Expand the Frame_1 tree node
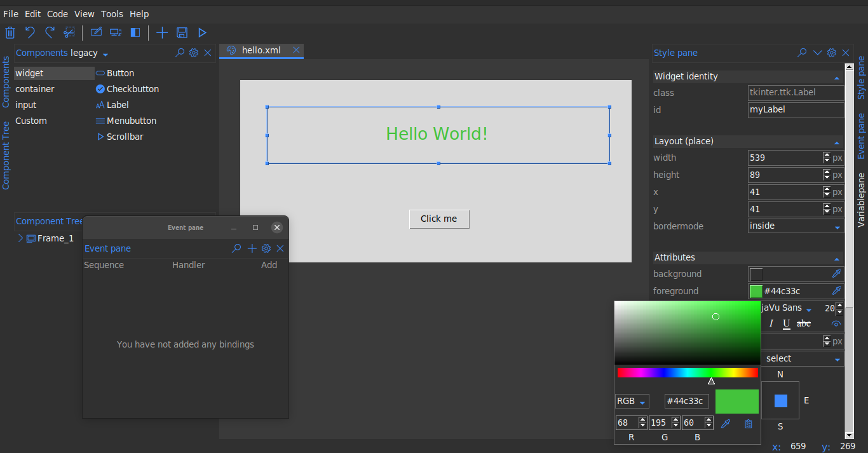Viewport: 868px width, 453px height. click(x=20, y=238)
